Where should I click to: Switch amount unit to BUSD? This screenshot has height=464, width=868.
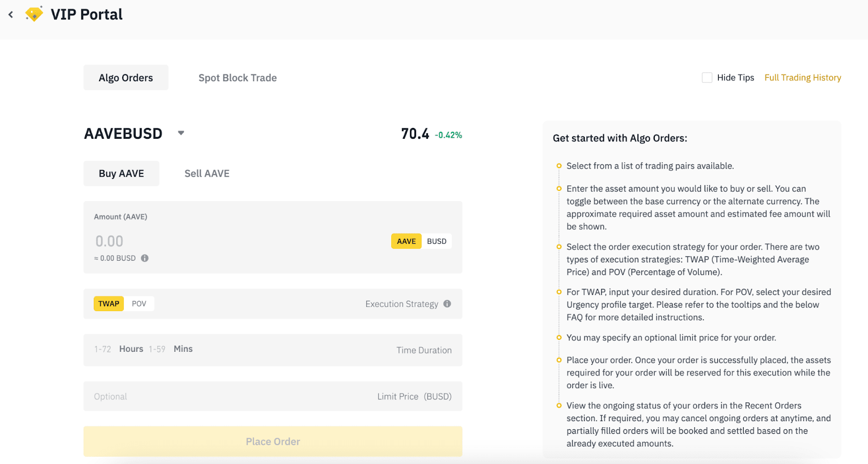(x=436, y=241)
